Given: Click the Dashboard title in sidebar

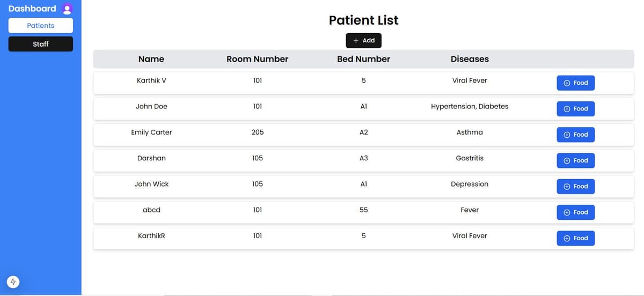Looking at the screenshot, I should pyautogui.click(x=32, y=9).
